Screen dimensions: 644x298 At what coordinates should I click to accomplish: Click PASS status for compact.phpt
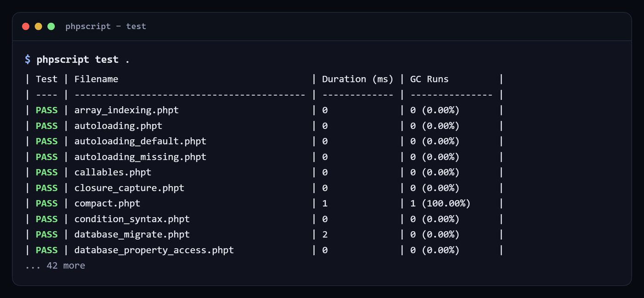point(46,203)
